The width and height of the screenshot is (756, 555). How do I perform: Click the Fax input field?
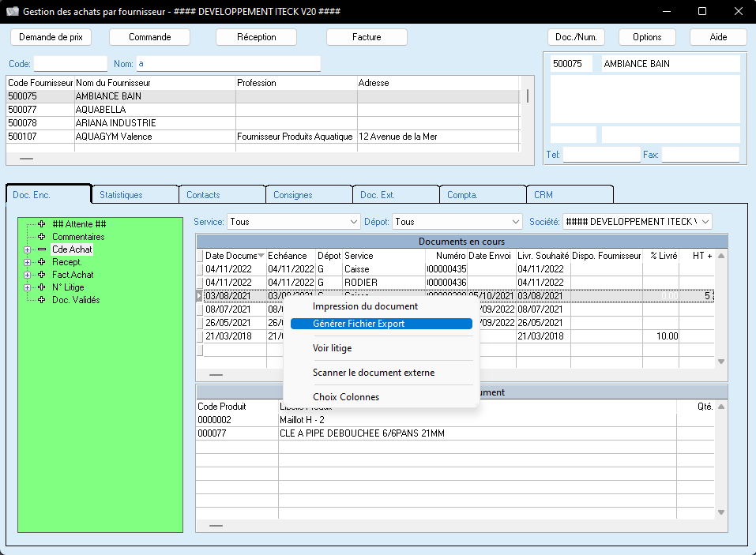[x=700, y=155]
